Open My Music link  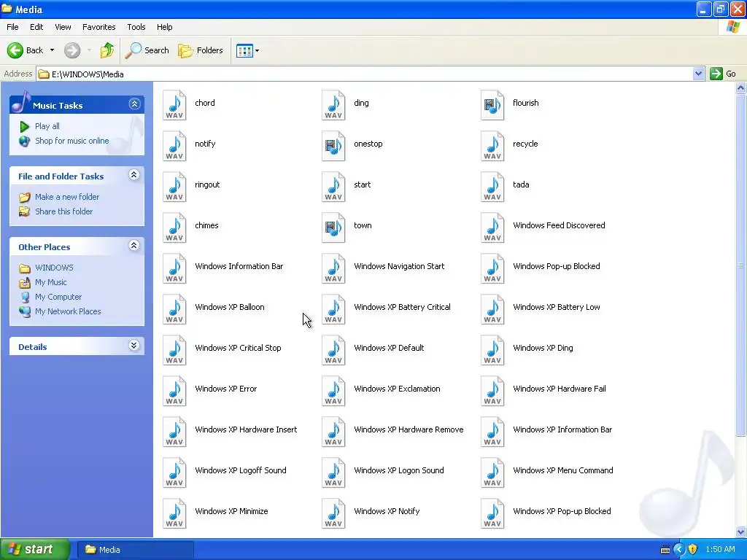tap(50, 282)
